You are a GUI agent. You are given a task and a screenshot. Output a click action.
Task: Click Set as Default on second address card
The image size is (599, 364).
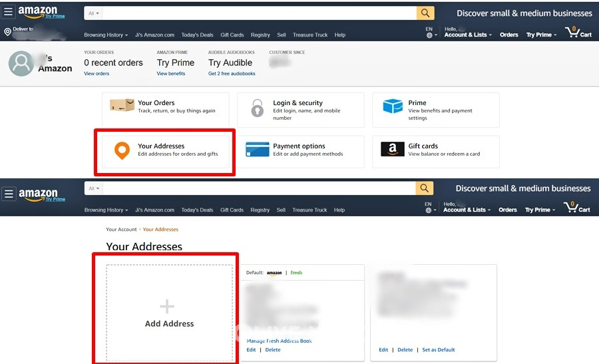pyautogui.click(x=439, y=349)
